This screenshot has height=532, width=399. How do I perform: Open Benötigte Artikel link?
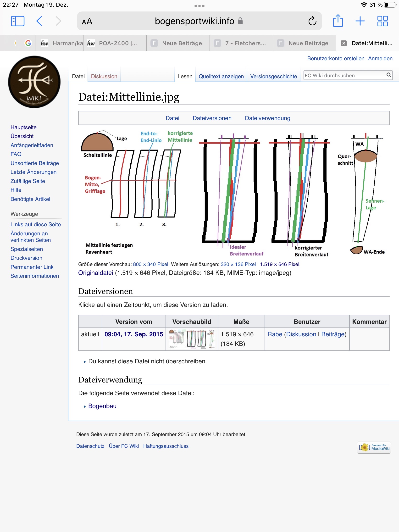coord(30,199)
